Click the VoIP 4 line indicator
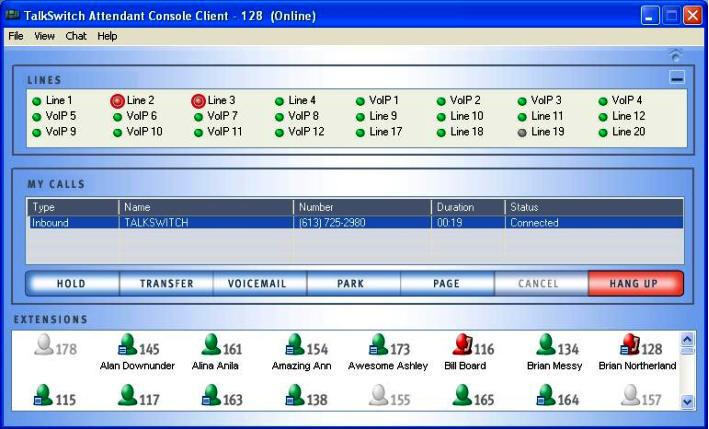This screenshot has height=429, width=709. tap(603, 101)
